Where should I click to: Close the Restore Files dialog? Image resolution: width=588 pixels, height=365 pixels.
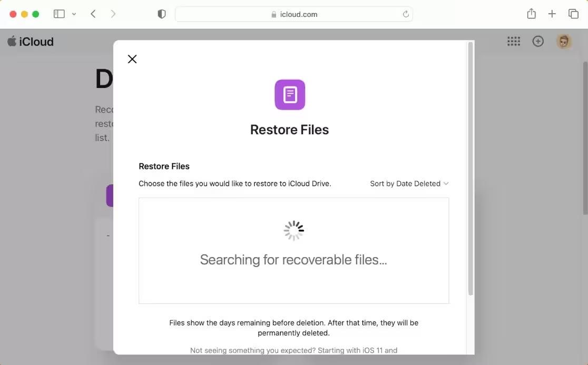[132, 59]
